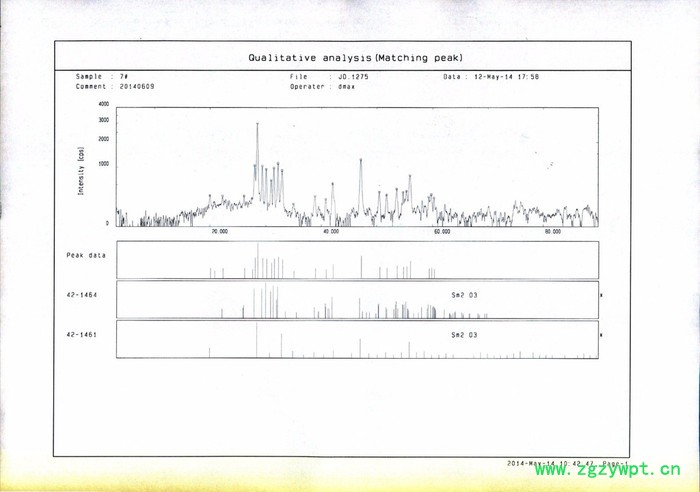This screenshot has height=492, width=700.
Task: Select the Peak data row label
Action: [86, 255]
